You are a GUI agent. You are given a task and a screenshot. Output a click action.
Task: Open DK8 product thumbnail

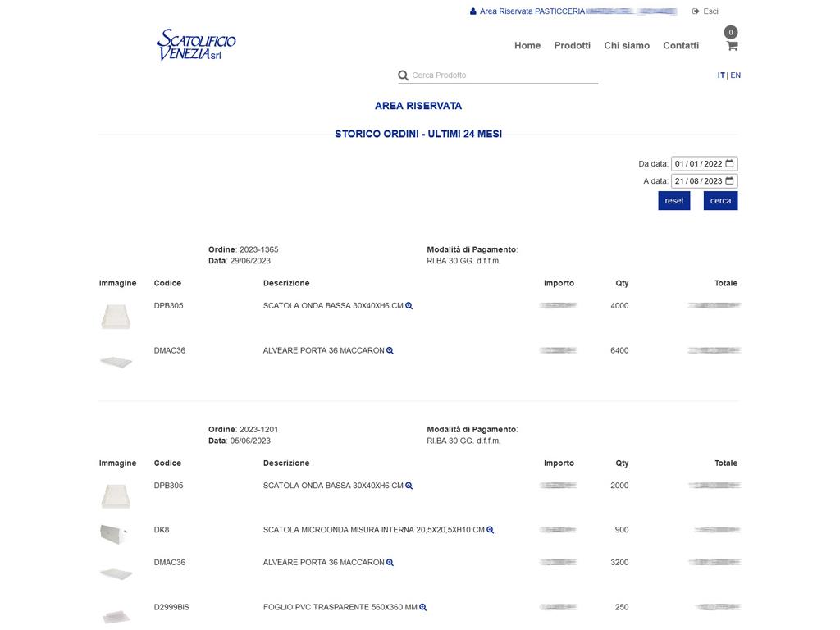coord(113,534)
